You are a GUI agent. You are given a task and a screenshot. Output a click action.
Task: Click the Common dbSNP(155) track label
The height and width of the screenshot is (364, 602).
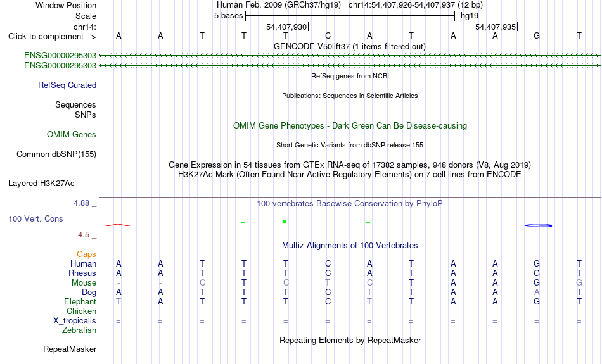click(x=56, y=154)
